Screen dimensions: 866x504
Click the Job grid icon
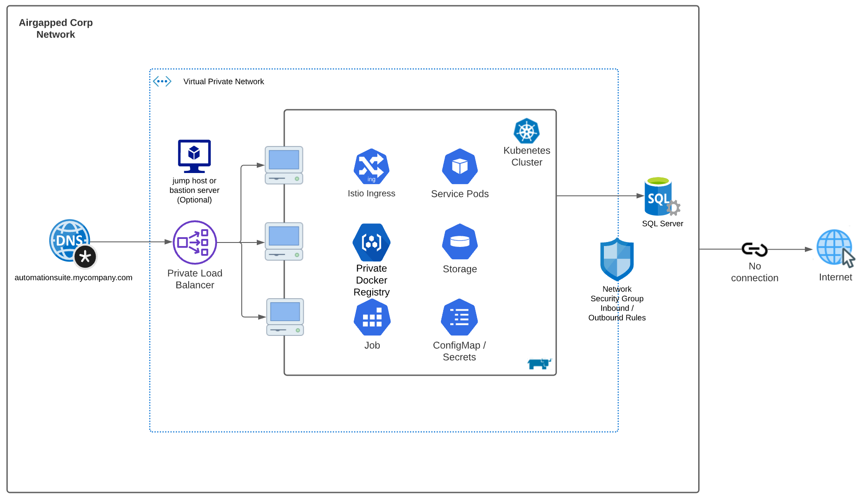(x=372, y=318)
